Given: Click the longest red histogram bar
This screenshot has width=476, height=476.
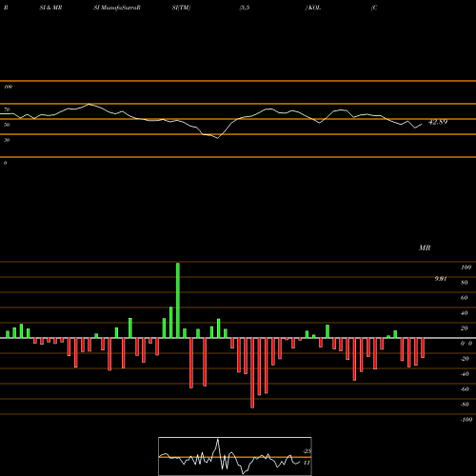Looking at the screenshot, I should click(252, 373).
